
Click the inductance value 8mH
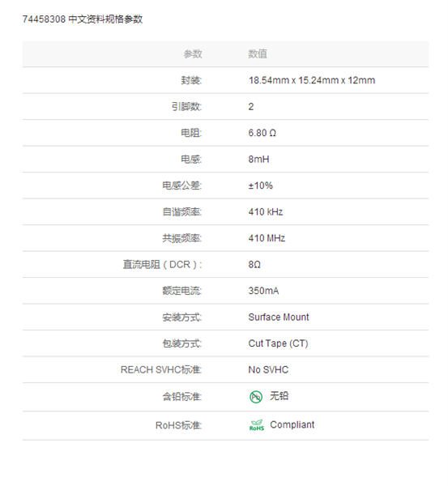tap(258, 160)
